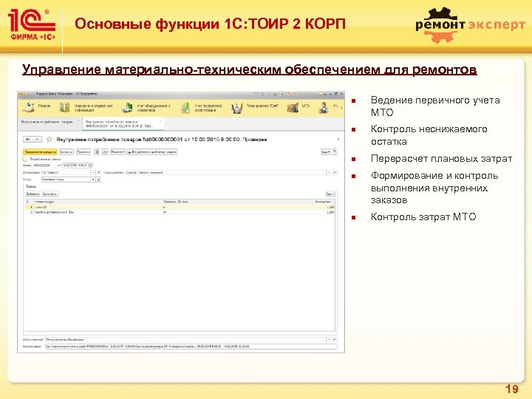Click bullet text Контроль неснижаемого остатка
The height and width of the screenshot is (399, 532).
pos(429,135)
